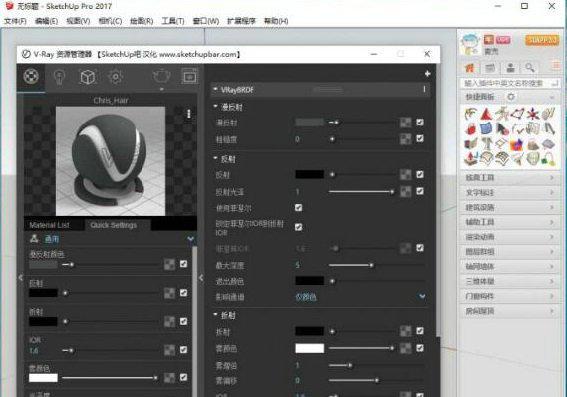Viewport: 567px width, 397px height.
Task: Open the orange list menu icon in plugin panel
Action: coord(556,66)
